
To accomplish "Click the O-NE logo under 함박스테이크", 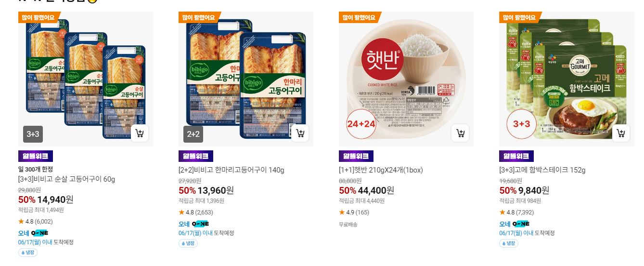I will 521,224.
